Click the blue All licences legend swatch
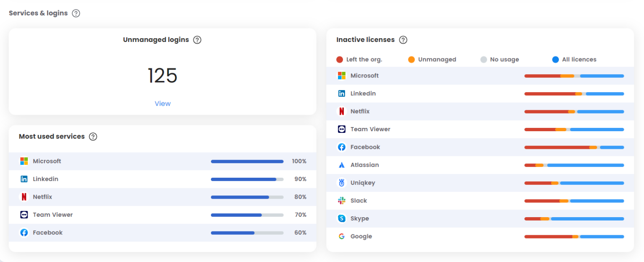This screenshot has width=644, height=262. click(556, 60)
